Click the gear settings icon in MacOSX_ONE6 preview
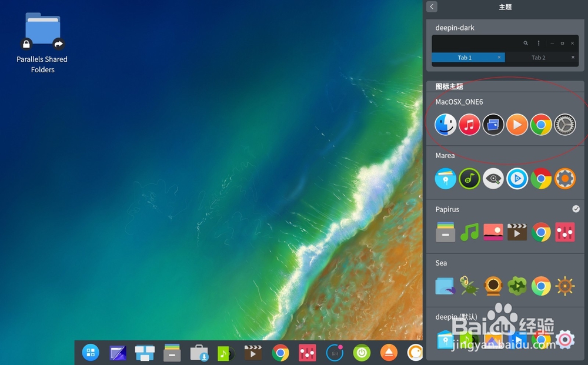588x365 pixels. (x=564, y=125)
